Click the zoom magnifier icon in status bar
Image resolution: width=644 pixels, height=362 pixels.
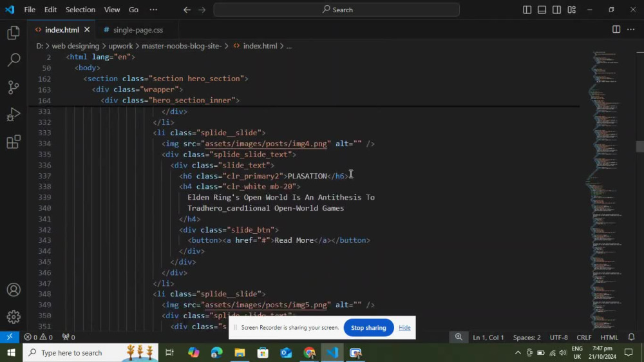coord(459,337)
